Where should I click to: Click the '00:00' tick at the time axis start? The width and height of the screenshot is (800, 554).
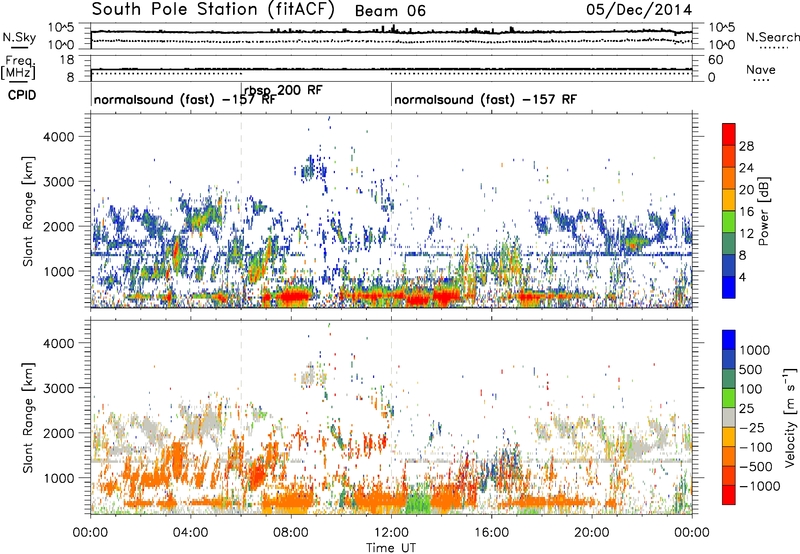point(91,533)
